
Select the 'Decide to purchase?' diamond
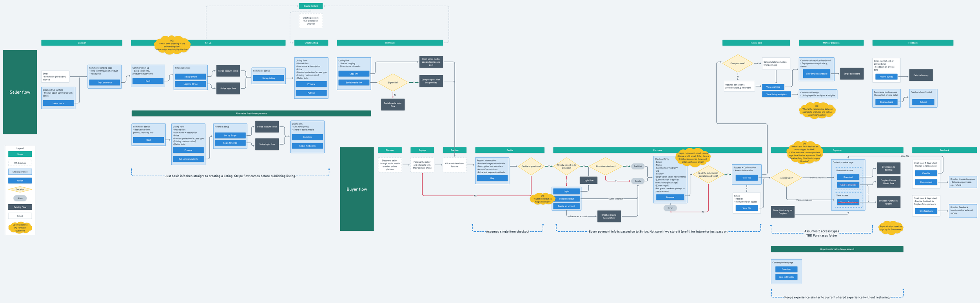[531, 167]
